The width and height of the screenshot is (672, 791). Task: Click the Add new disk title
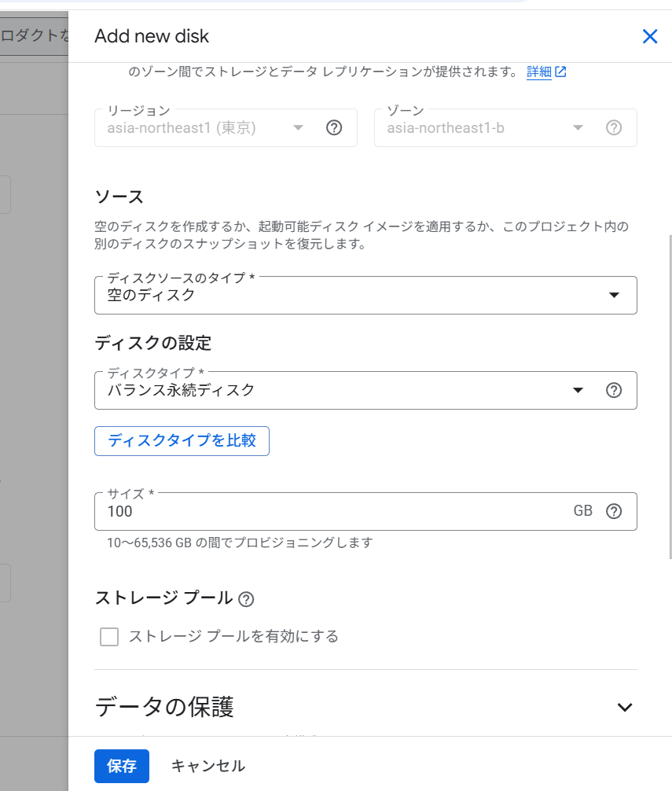pyautogui.click(x=152, y=36)
